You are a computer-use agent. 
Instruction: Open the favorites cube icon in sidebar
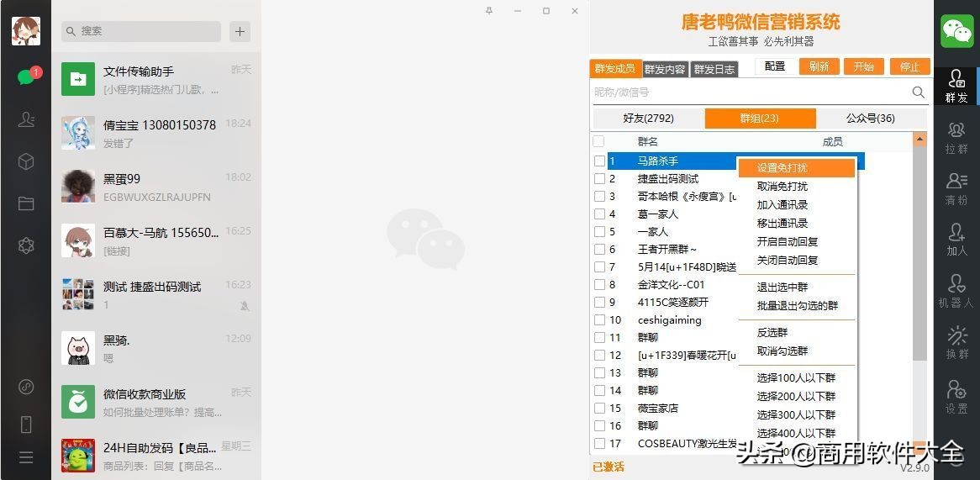point(25,161)
